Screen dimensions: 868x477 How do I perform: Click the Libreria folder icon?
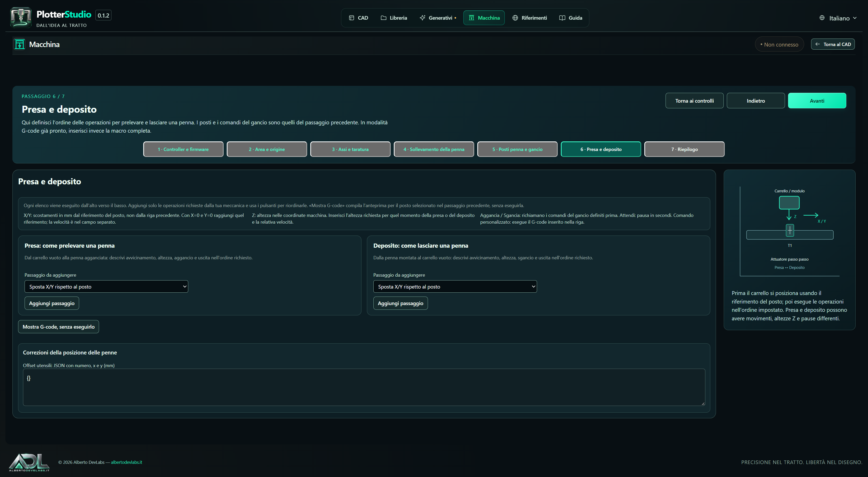[383, 18]
